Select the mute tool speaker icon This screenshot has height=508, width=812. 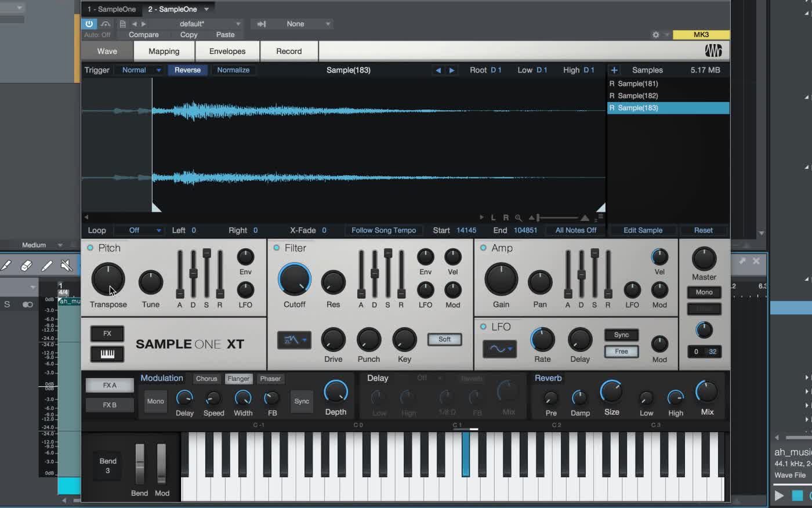point(67,266)
